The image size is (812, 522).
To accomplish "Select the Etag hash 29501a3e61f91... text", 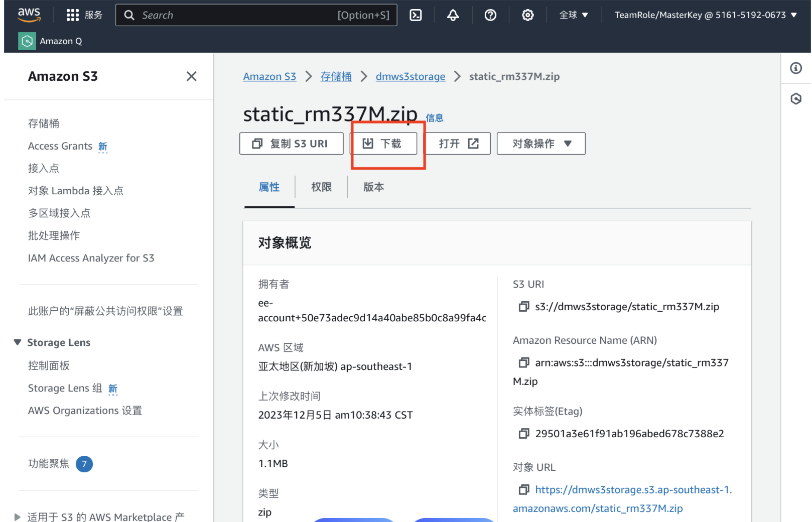I will coord(629,434).
